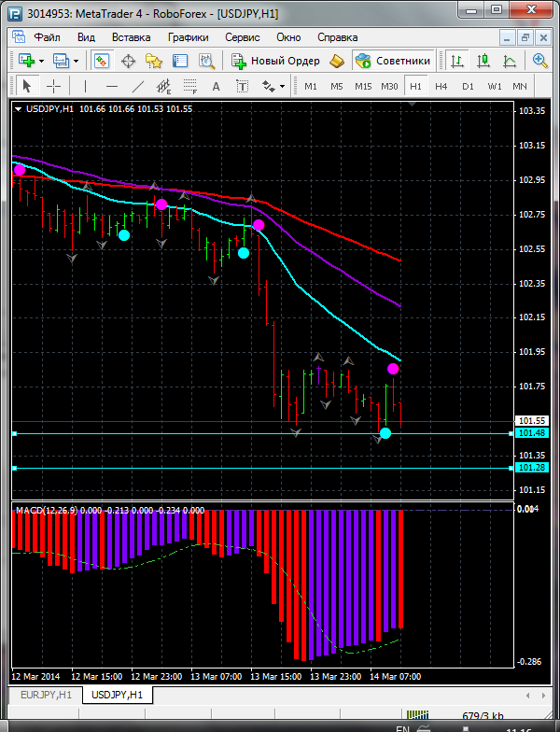560x732 pixels.
Task: Switch to the M5 timeframe
Action: [x=336, y=86]
